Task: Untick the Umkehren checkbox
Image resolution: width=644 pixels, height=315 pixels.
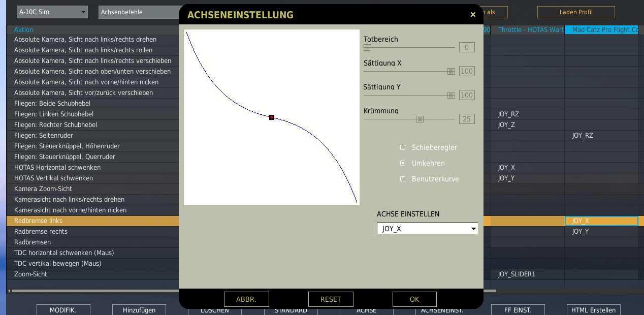Action: point(403,163)
